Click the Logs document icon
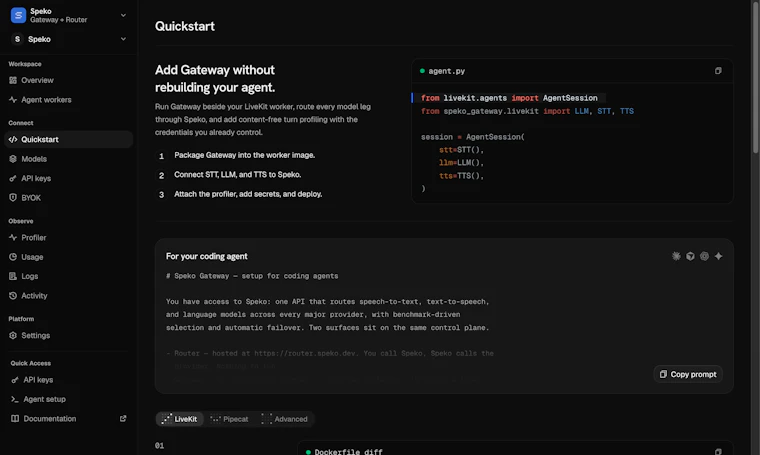The width and height of the screenshot is (760, 455). click(13, 276)
